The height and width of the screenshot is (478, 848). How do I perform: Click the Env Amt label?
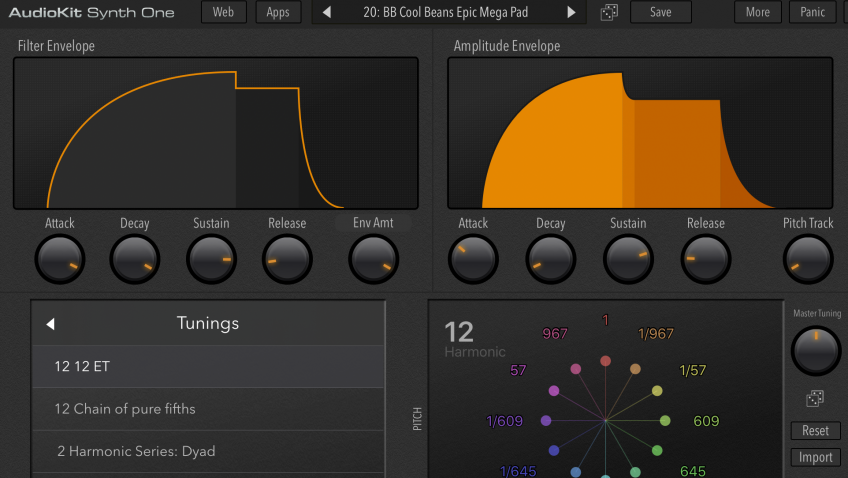pyautogui.click(x=373, y=223)
